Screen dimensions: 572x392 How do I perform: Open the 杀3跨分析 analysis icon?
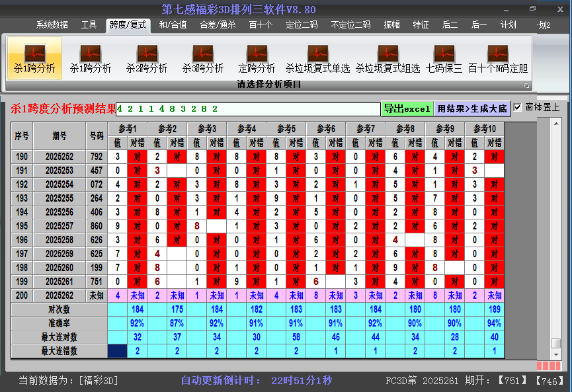pyautogui.click(x=203, y=59)
